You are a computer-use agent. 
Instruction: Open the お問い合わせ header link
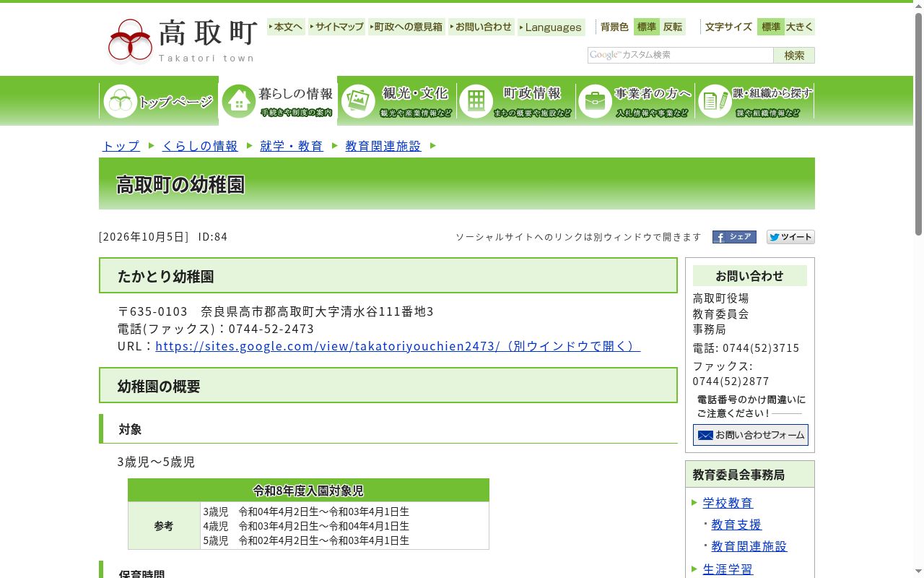point(481,27)
